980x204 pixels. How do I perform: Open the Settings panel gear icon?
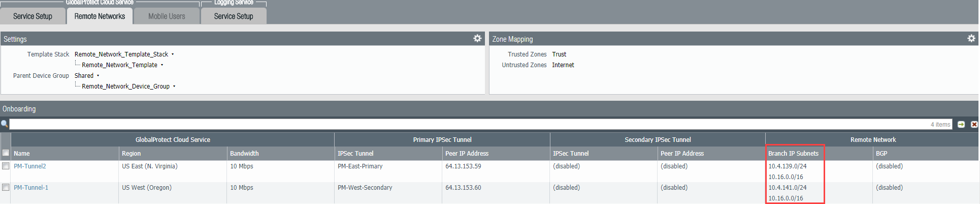click(x=477, y=39)
